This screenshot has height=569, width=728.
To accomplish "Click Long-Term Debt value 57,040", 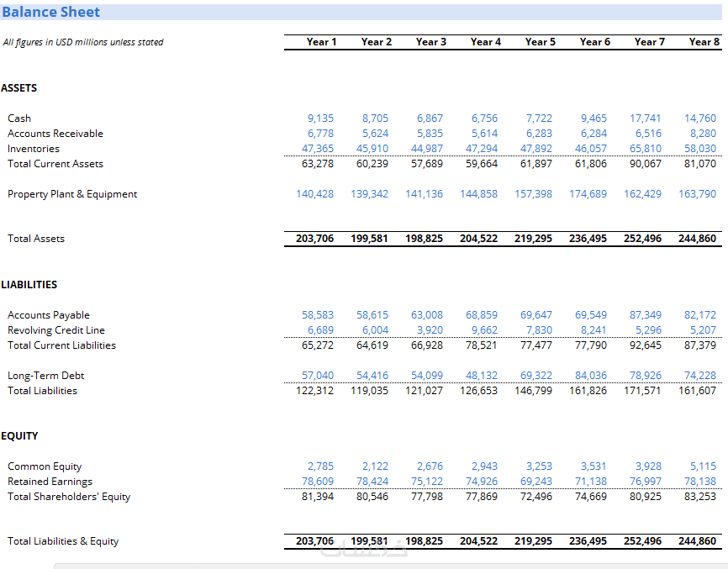I will (x=318, y=376).
